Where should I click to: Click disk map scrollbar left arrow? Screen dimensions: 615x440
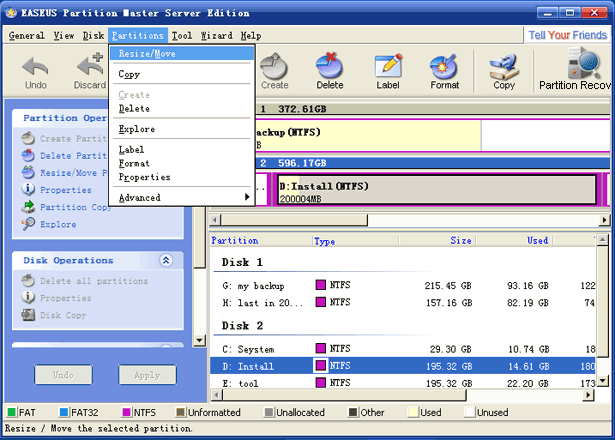tap(215, 220)
